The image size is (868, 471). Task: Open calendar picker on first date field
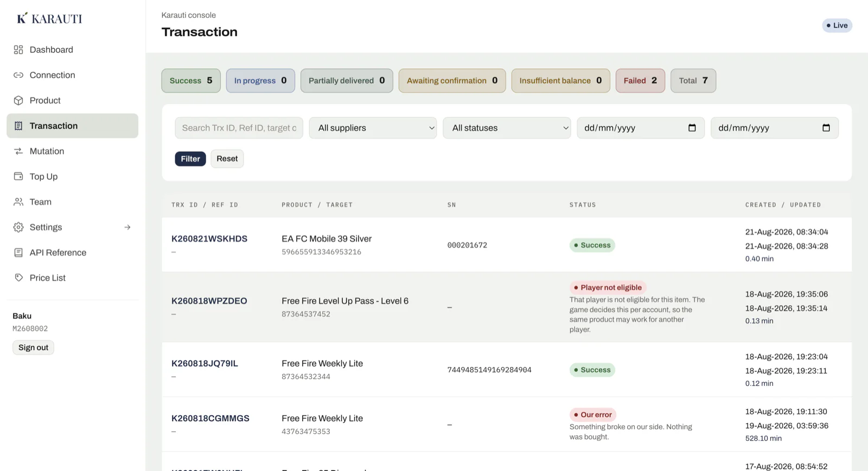[x=692, y=128]
